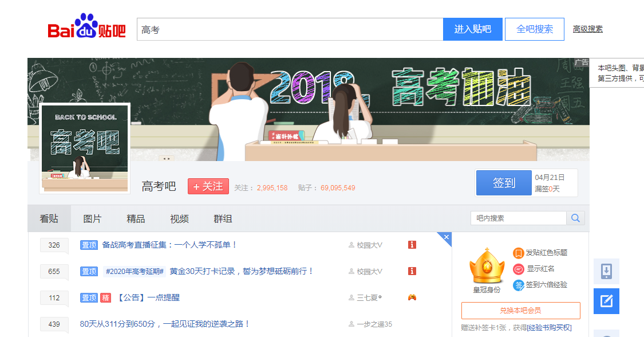Open post 80天从311分到650分 逆袭之路

point(165,324)
